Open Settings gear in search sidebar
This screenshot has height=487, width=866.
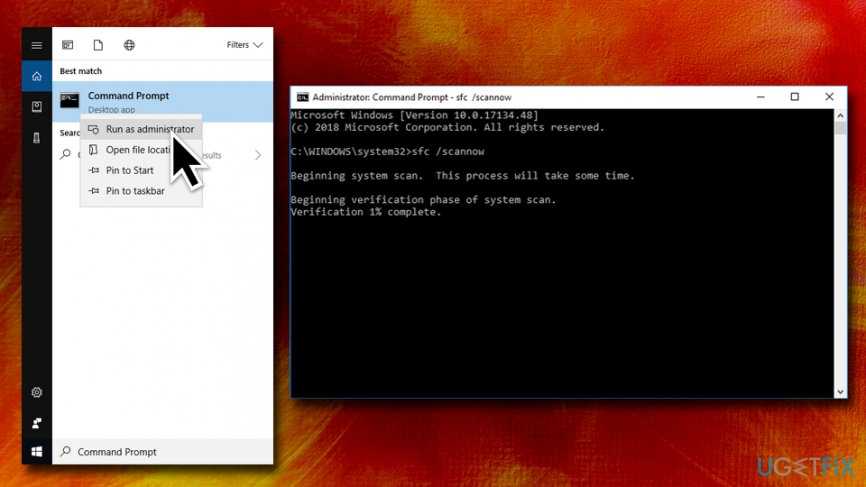[x=36, y=392]
